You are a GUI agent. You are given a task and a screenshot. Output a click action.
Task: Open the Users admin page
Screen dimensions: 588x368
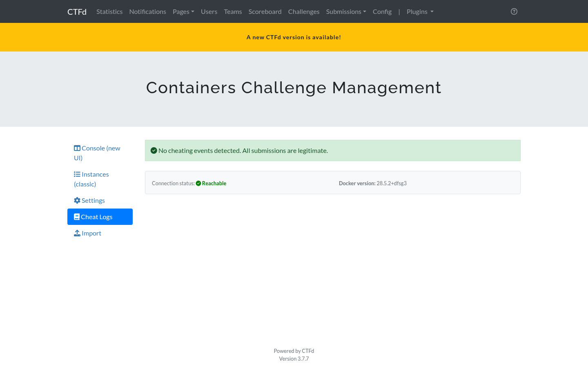point(209,11)
